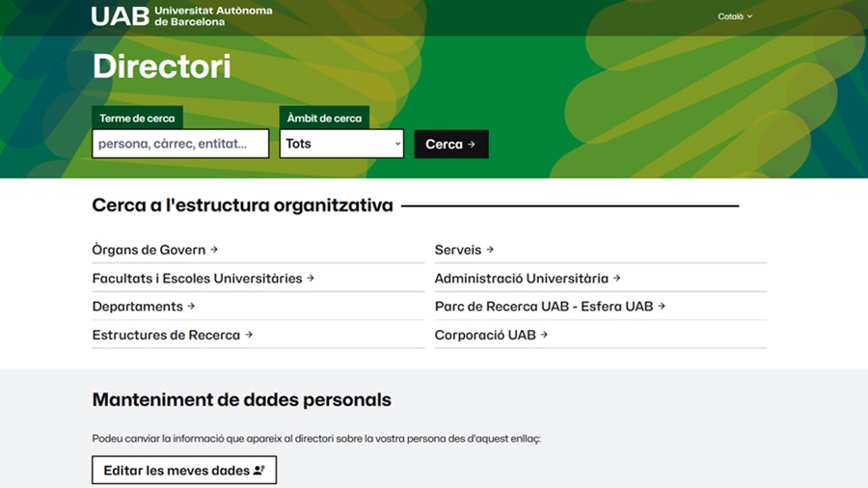Screen dimensions: 868x488
Task: Click the arrow next to Parc de Recerca UAB
Action: pos(661,306)
